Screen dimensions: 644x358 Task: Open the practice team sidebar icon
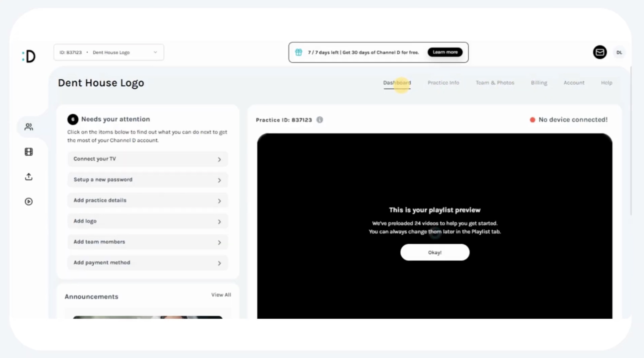click(29, 127)
